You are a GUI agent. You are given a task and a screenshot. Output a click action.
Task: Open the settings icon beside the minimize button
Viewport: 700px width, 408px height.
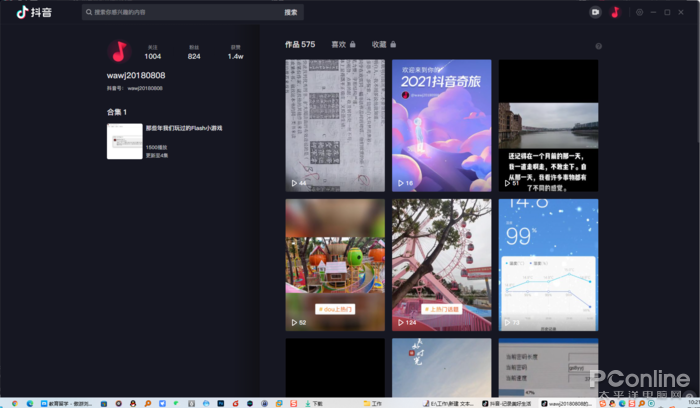(x=639, y=12)
